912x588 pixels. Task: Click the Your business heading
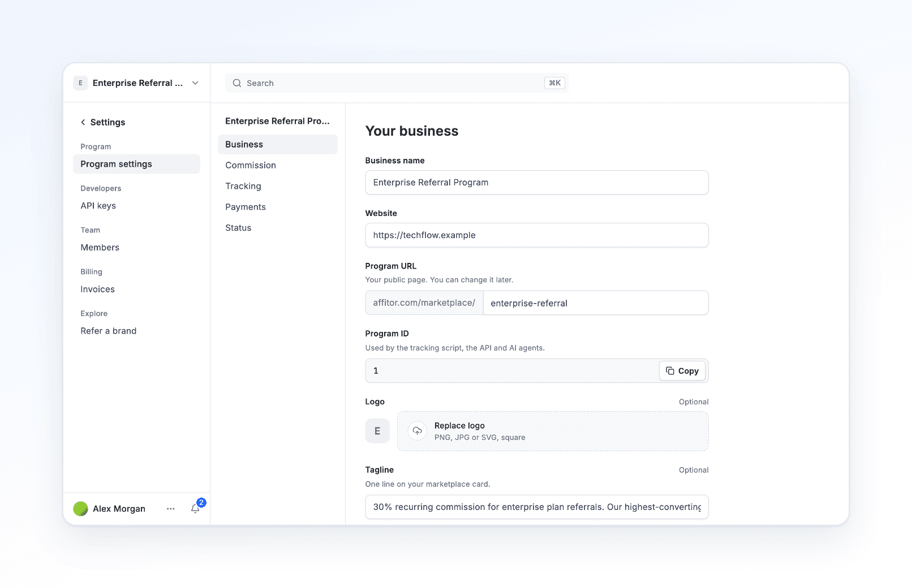click(x=412, y=131)
